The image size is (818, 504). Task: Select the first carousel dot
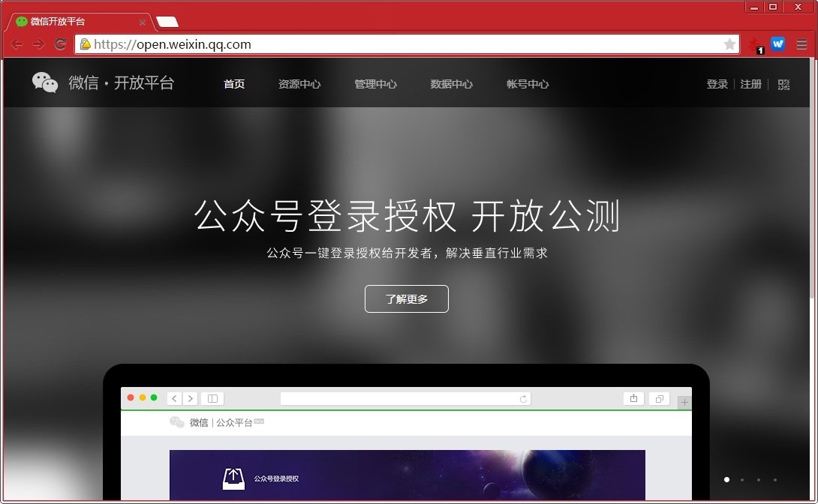coord(726,479)
